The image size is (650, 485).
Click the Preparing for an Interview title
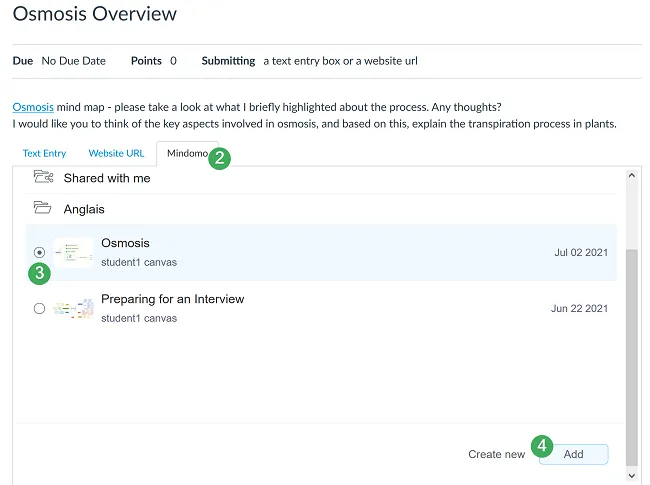click(172, 299)
